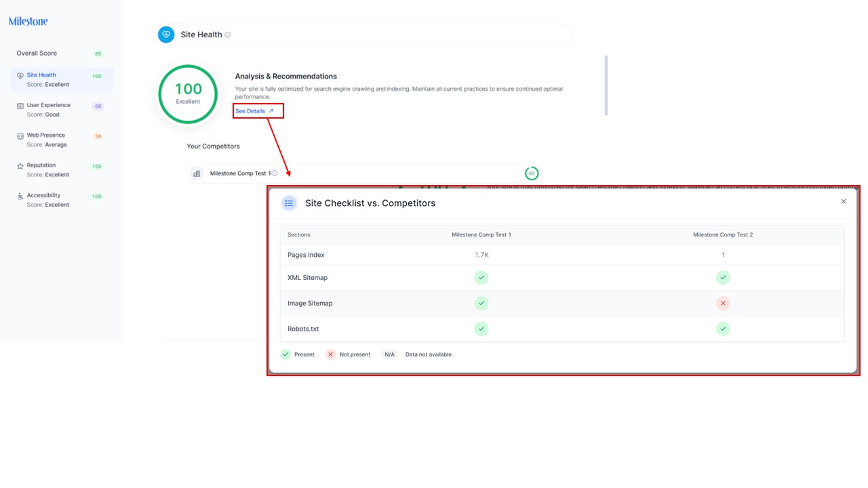Click Robots.txt checkmark for Comp Test 2

[x=723, y=329]
